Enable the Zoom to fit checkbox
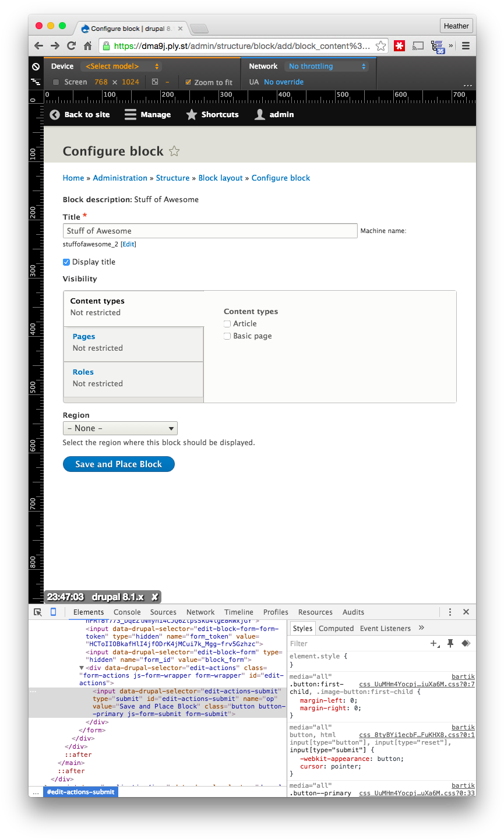504x839 pixels. (x=188, y=82)
